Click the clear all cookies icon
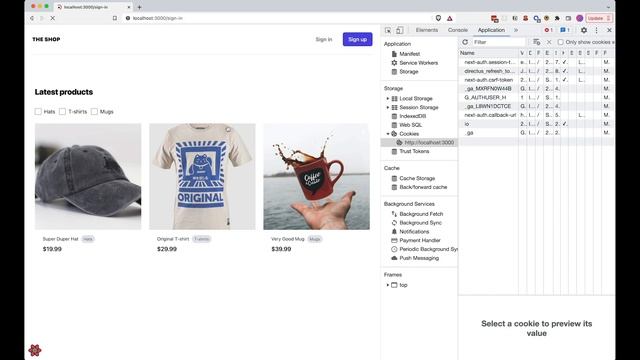Screen dimensions: 640x360 point(537,42)
